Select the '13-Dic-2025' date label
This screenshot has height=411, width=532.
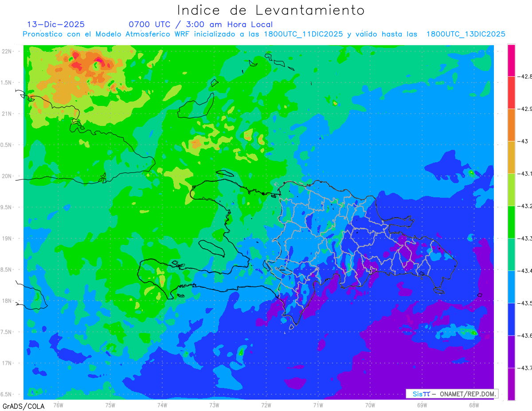56,24
